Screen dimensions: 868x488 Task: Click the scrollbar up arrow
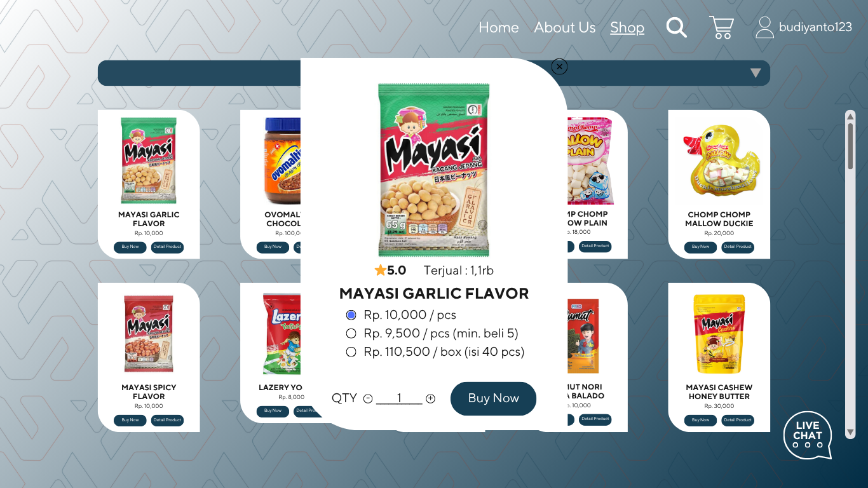850,116
